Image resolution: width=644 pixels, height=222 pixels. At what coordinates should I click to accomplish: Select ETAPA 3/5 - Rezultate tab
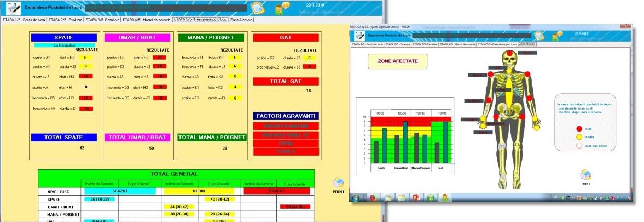(101, 20)
